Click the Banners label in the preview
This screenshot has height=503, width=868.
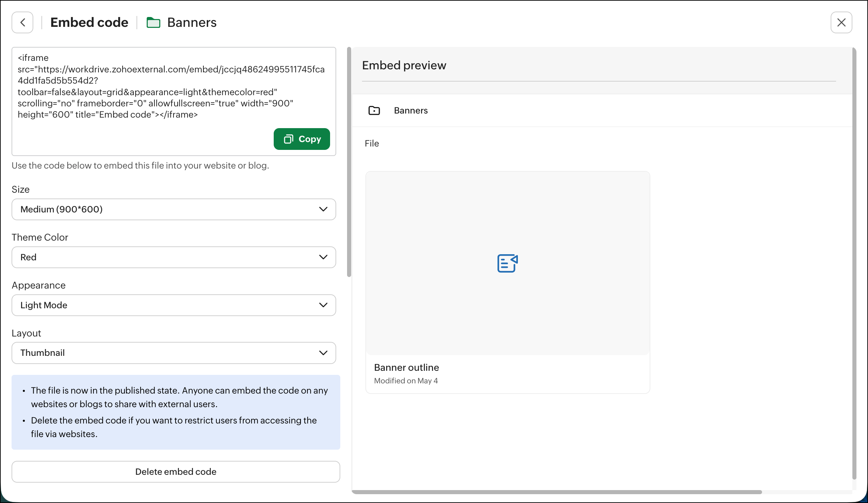411,110
